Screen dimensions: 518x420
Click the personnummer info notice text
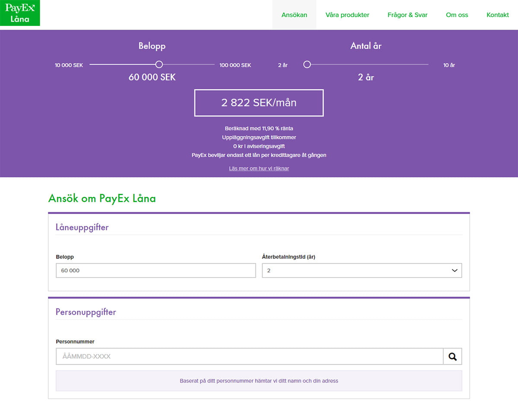click(259, 381)
